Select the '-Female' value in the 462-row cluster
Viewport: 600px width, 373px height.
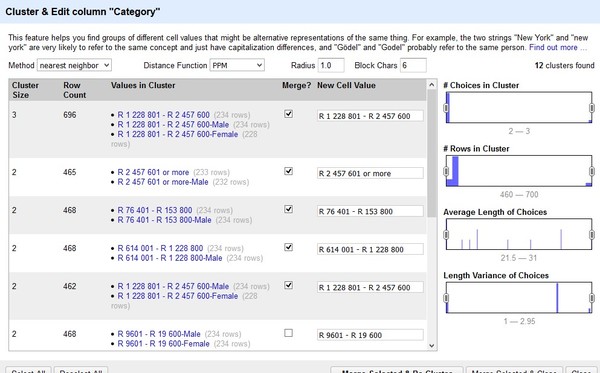(x=178, y=296)
